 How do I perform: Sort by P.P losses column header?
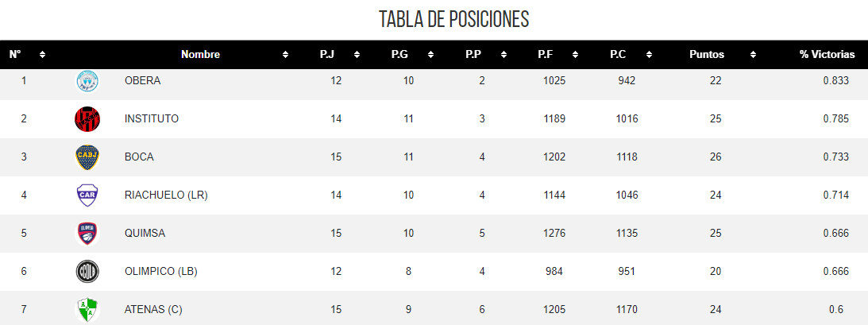pos(473,55)
